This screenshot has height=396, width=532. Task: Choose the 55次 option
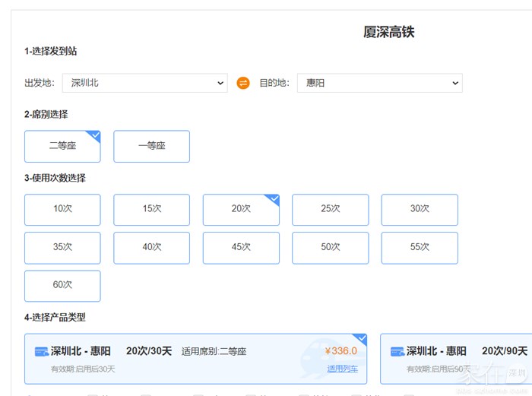coord(420,248)
